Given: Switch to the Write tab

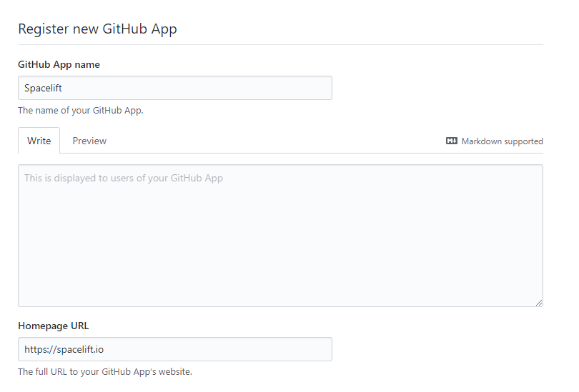Looking at the screenshot, I should point(39,141).
